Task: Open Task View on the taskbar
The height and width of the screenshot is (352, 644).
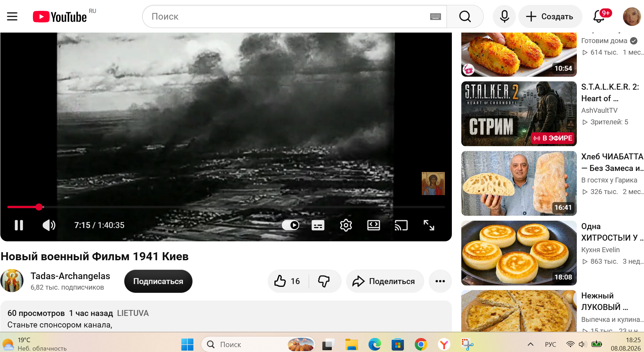Action: click(x=328, y=345)
